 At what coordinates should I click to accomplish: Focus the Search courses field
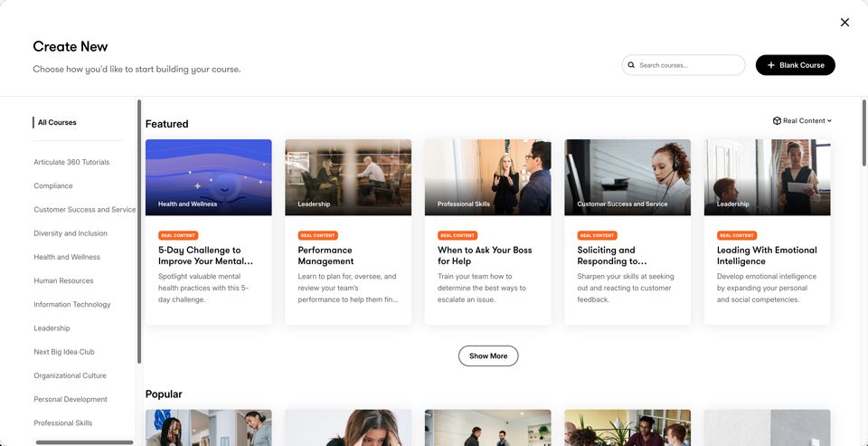684,65
